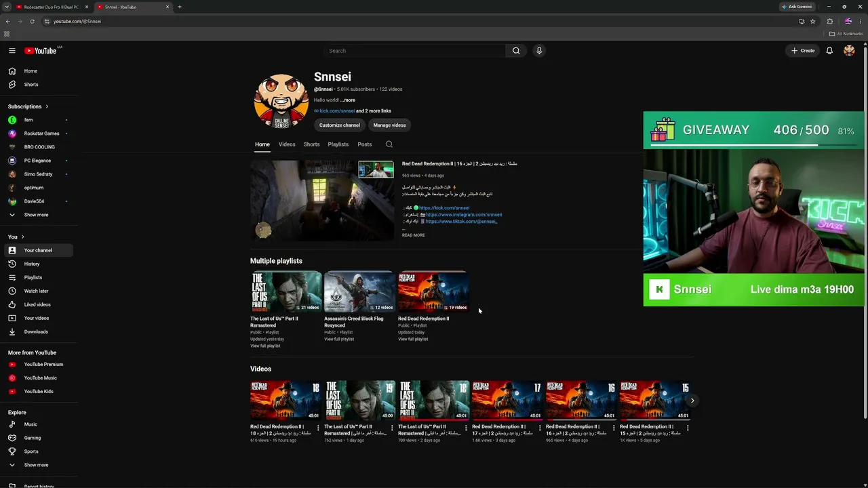The width and height of the screenshot is (868, 488).
Task: Open the Rockstar Games subscription
Action: click(x=37, y=134)
